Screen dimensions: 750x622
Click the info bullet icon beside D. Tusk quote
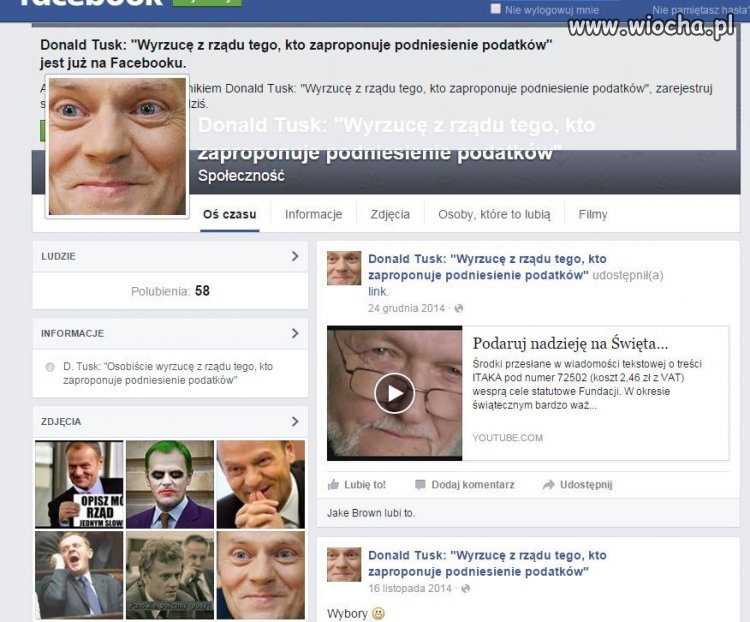pos(50,367)
